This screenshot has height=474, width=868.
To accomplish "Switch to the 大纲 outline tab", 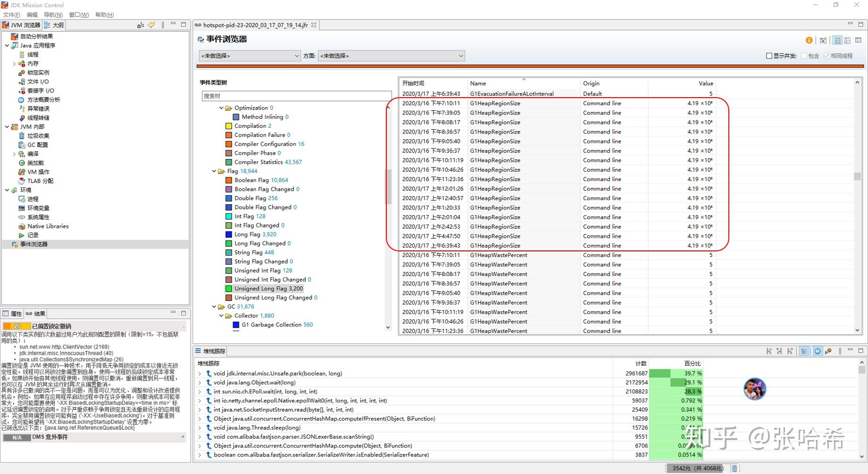I will pyautogui.click(x=54, y=25).
